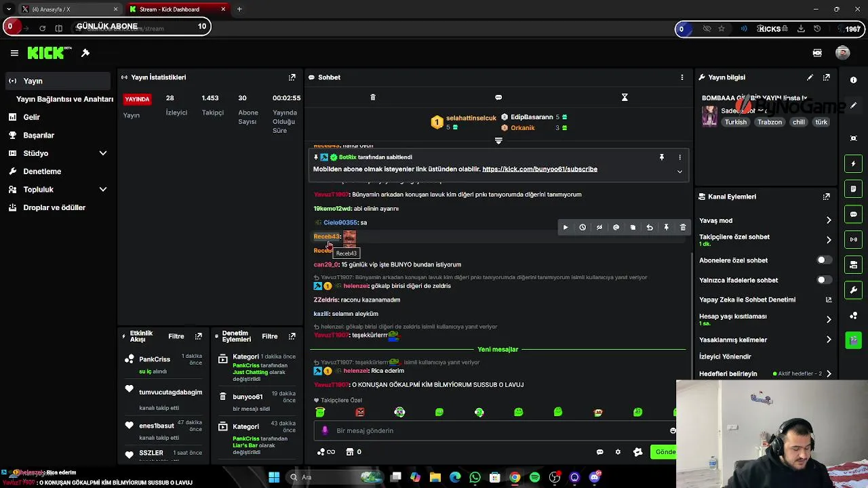
Task: Edit stream info with pencil icon
Action: pos(810,77)
